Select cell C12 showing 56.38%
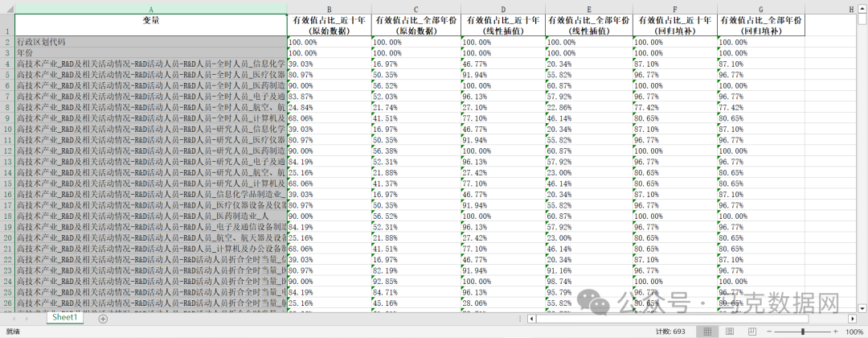Screen dimensions: 868x338 coord(416,150)
